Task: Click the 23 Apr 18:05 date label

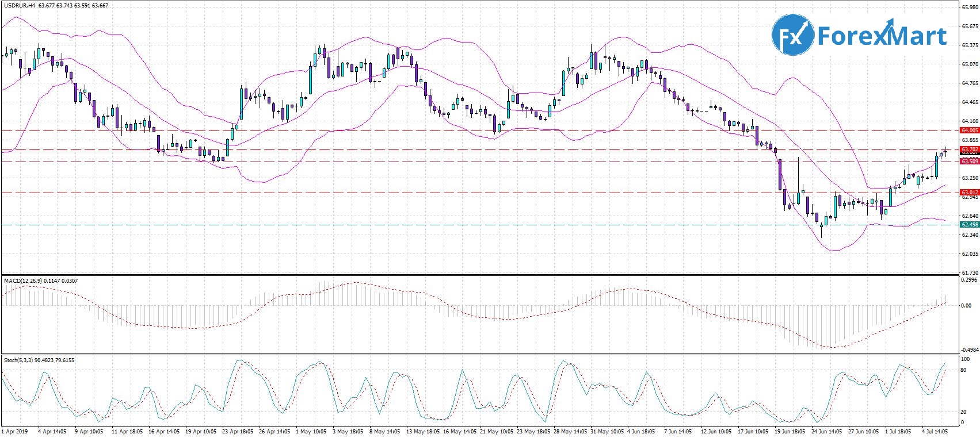Action: (x=238, y=432)
